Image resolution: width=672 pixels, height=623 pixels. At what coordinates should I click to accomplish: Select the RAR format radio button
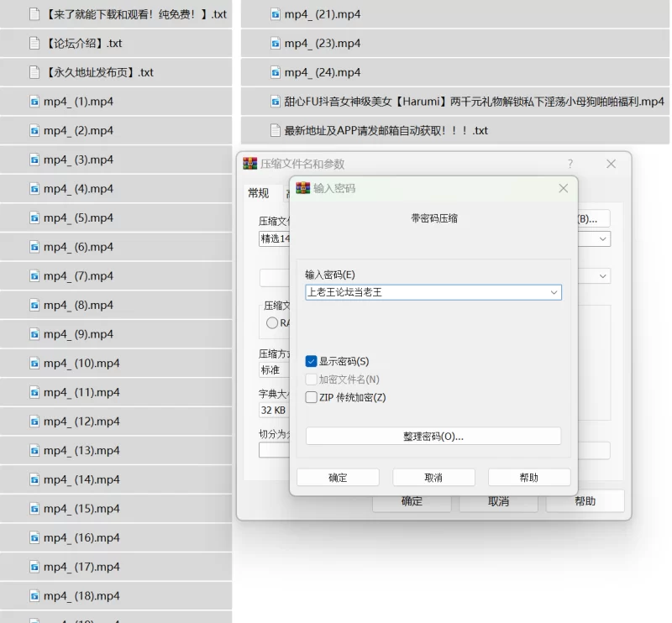pyautogui.click(x=271, y=322)
